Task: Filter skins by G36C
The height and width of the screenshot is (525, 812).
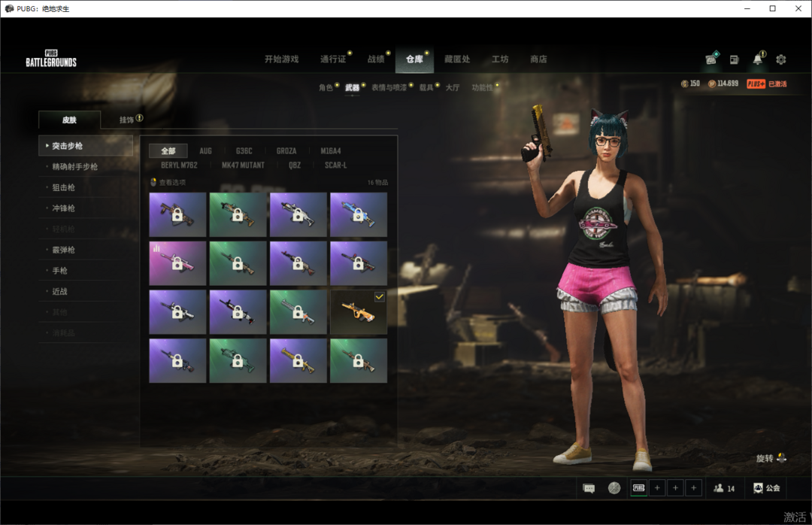Action: pos(244,151)
